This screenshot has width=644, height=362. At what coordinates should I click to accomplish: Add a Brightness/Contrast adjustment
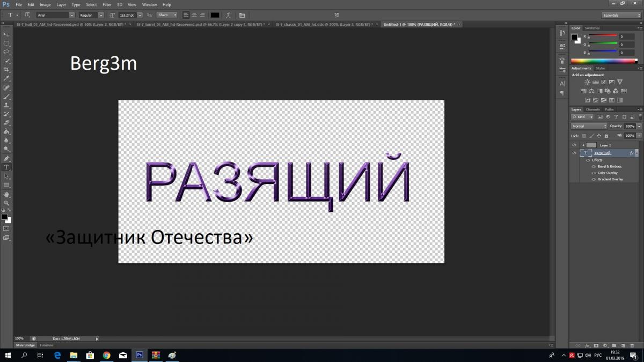[x=587, y=82]
